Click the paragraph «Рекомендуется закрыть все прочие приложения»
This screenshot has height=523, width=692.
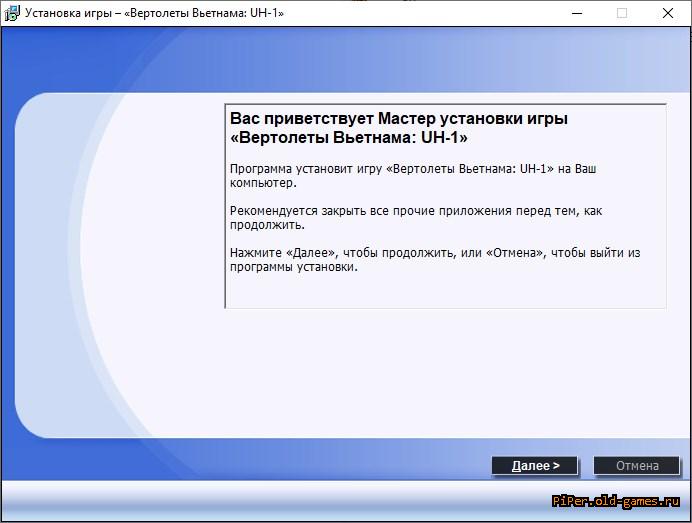pos(415,211)
